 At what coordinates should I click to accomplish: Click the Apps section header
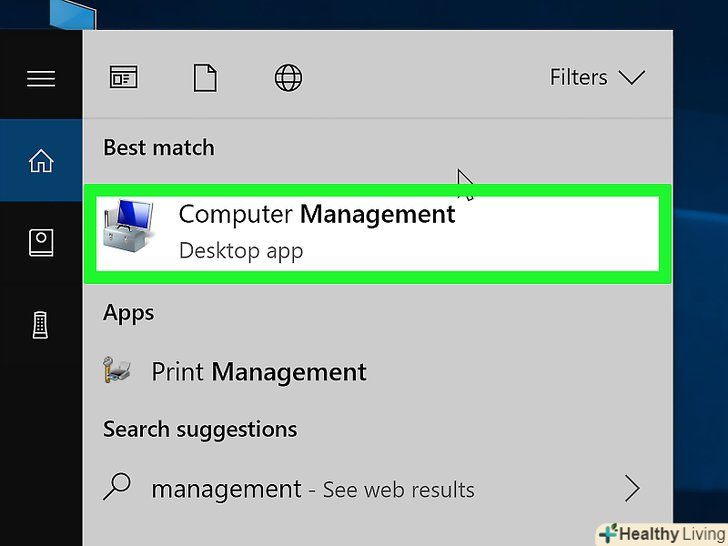128,313
